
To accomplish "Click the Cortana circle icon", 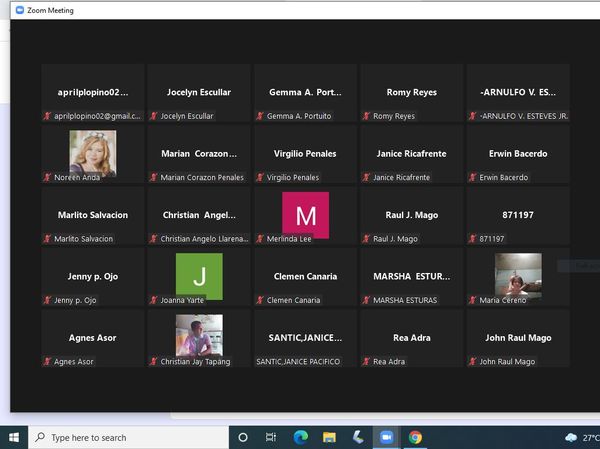I will (x=242, y=437).
